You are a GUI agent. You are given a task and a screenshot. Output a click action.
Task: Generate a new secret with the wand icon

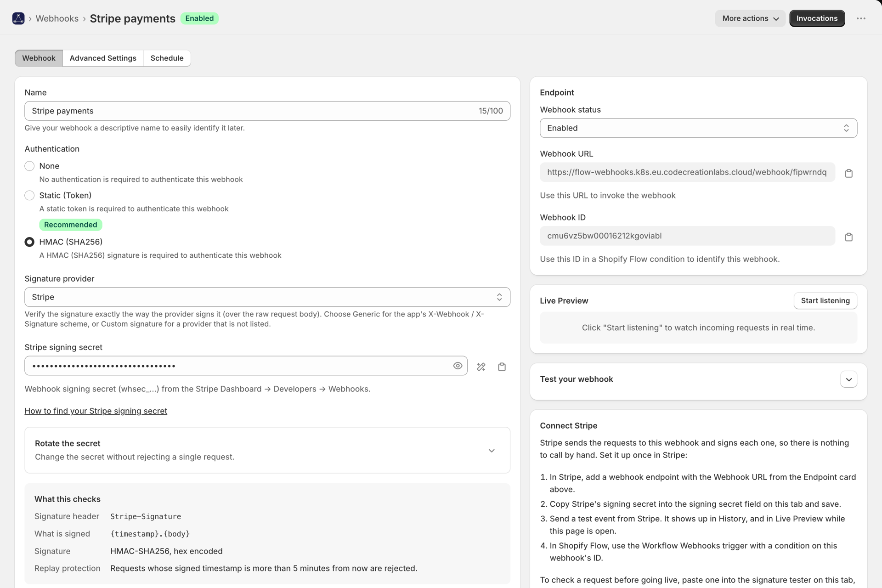coord(481,367)
